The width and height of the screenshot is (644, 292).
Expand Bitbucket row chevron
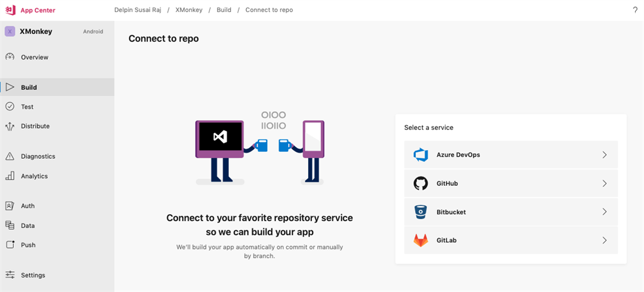[604, 212]
